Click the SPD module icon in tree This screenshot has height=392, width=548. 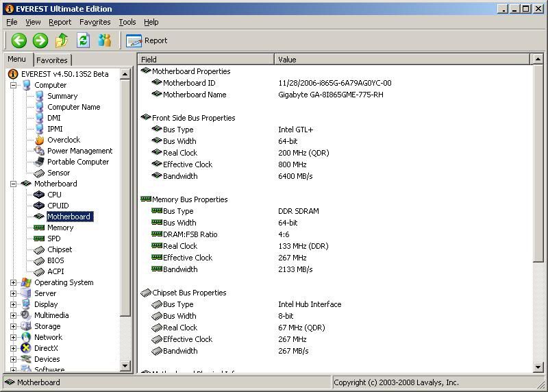39,238
